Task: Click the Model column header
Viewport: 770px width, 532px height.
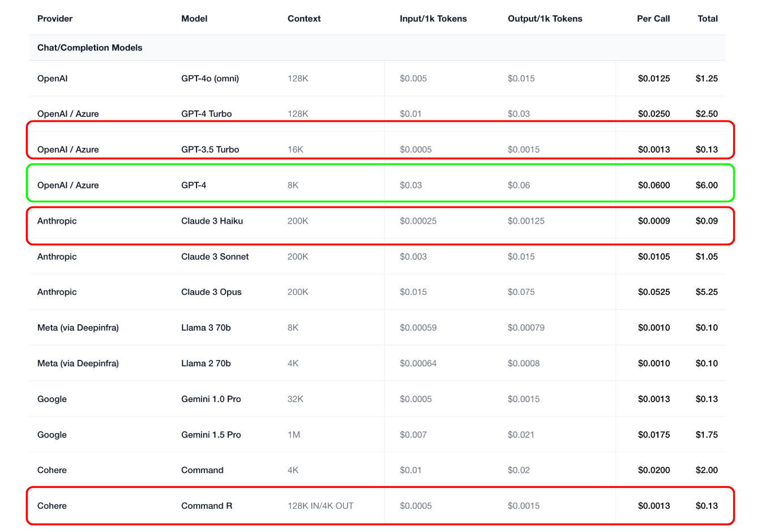Action: [x=194, y=19]
